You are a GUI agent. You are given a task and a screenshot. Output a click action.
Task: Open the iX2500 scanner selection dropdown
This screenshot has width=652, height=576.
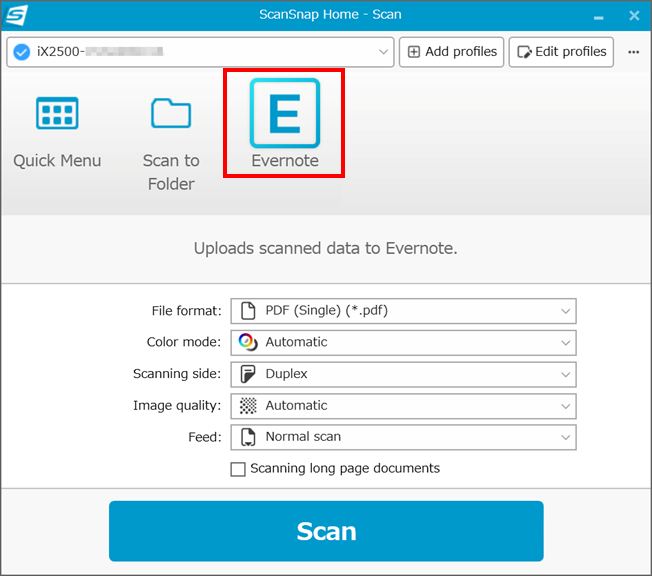click(x=200, y=52)
